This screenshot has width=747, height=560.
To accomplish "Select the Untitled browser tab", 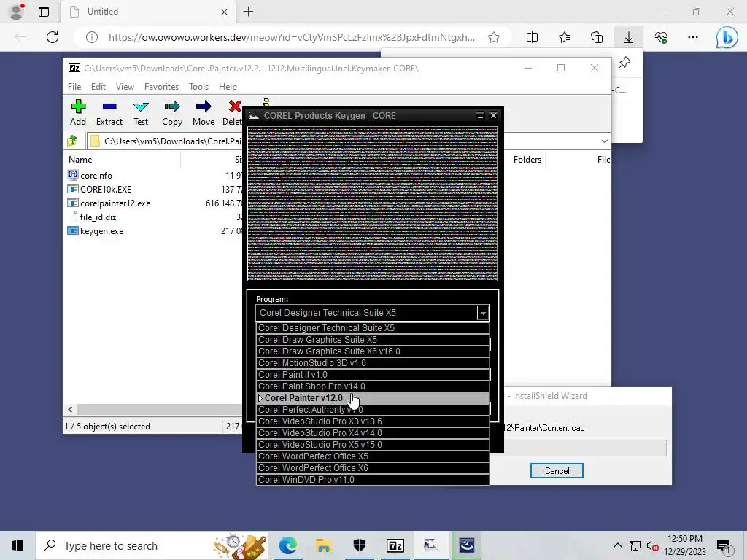I will [147, 12].
